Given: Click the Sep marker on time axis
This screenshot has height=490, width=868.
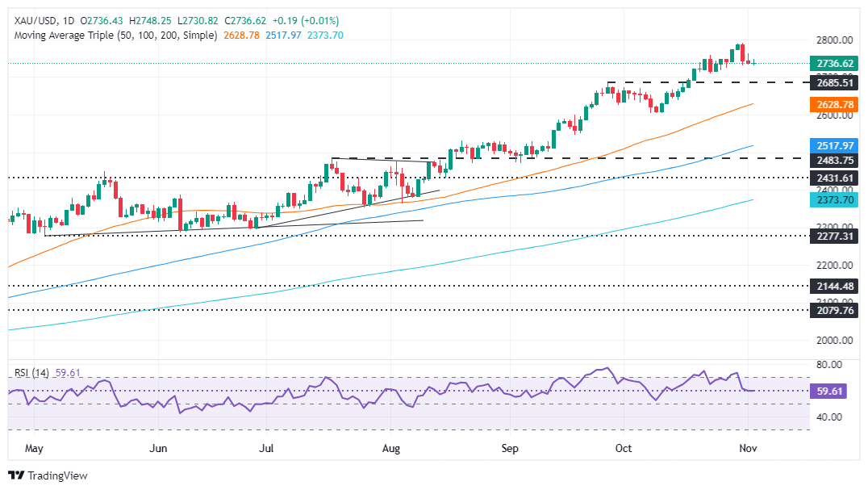Looking at the screenshot, I should pos(510,448).
